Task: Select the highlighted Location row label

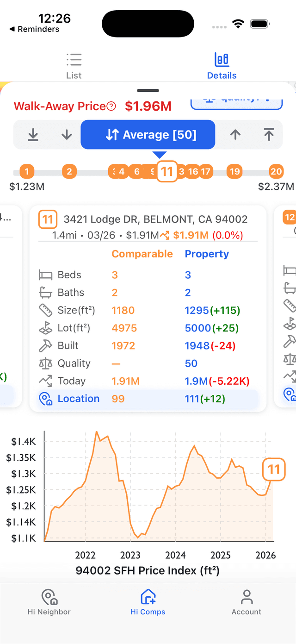Action: point(78,399)
